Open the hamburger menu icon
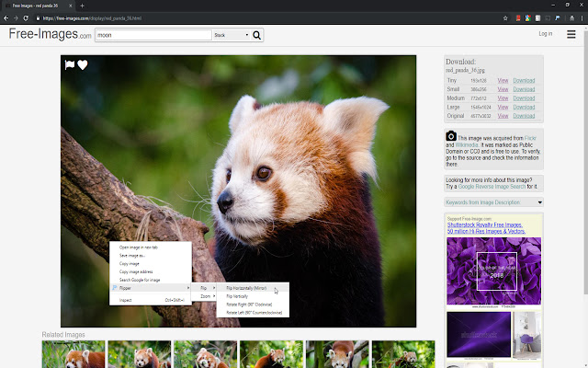588x368 pixels. tap(571, 35)
